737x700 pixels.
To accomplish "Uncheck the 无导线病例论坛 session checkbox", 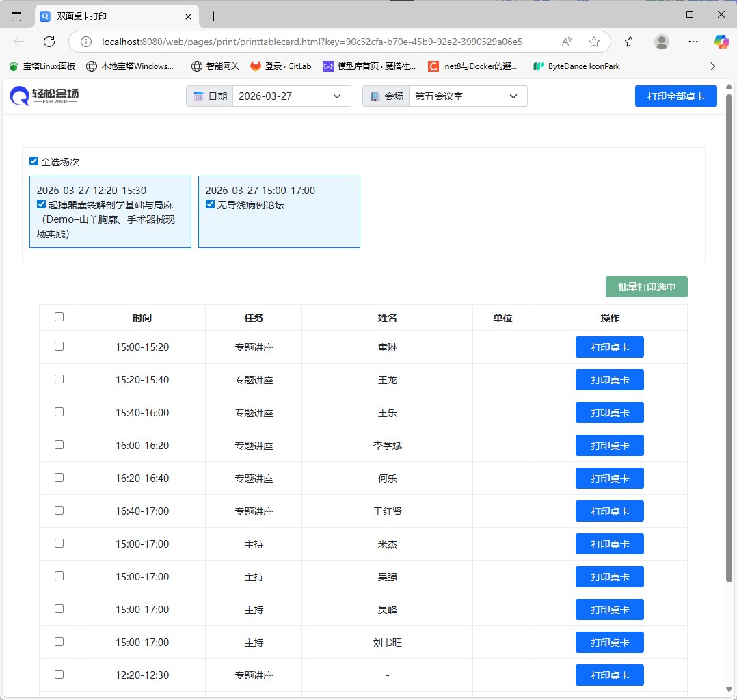I will pyautogui.click(x=210, y=204).
